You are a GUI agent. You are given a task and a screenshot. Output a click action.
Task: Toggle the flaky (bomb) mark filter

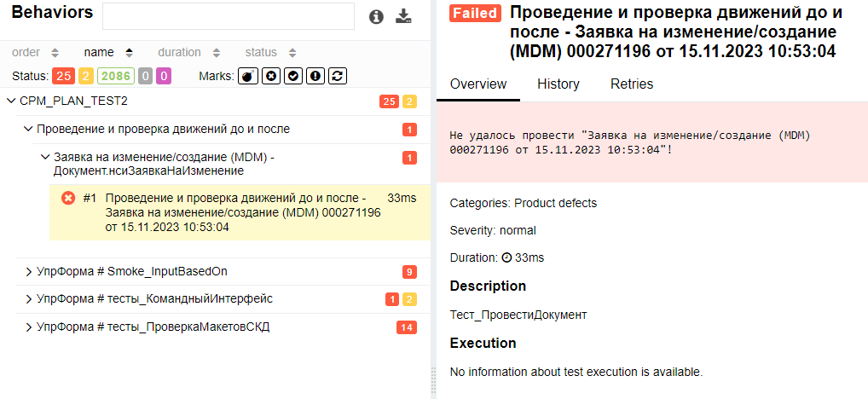tap(247, 76)
